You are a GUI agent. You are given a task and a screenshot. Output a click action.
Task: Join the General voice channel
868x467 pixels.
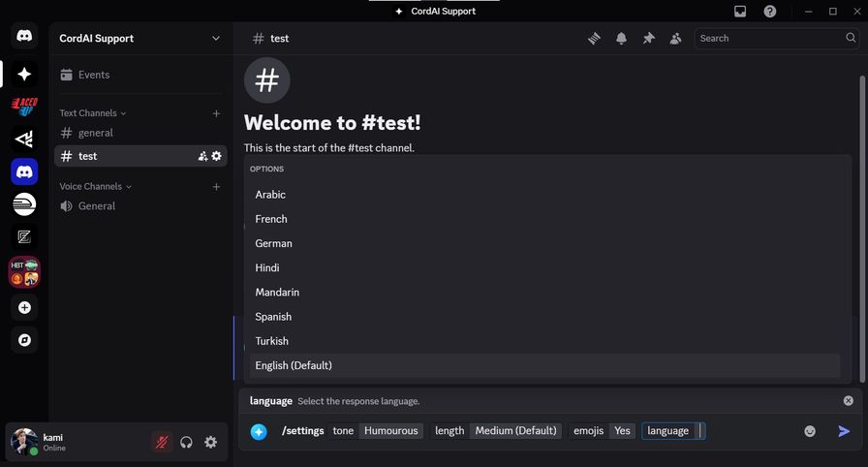[139, 205]
